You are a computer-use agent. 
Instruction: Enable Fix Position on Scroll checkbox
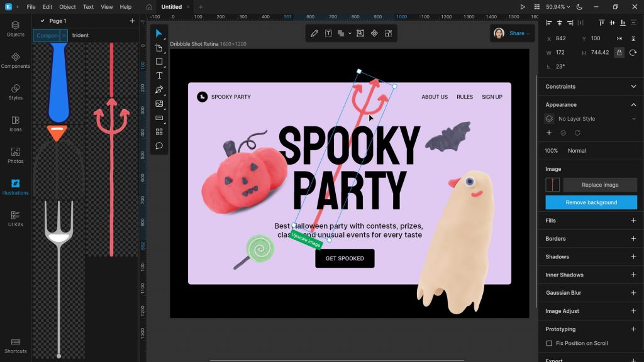tap(549, 343)
